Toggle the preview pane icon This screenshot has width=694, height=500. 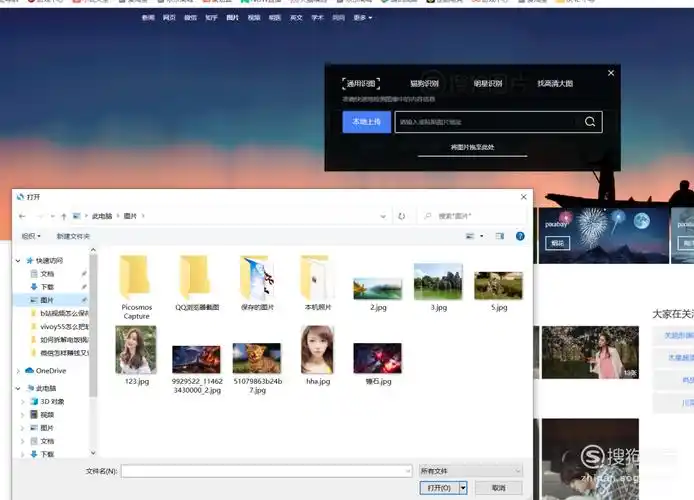click(500, 236)
